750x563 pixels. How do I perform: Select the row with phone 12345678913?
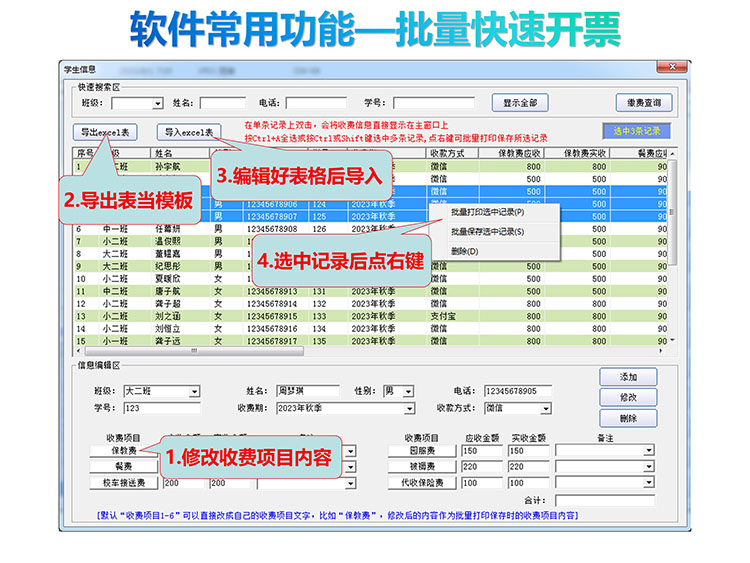[x=371, y=291]
